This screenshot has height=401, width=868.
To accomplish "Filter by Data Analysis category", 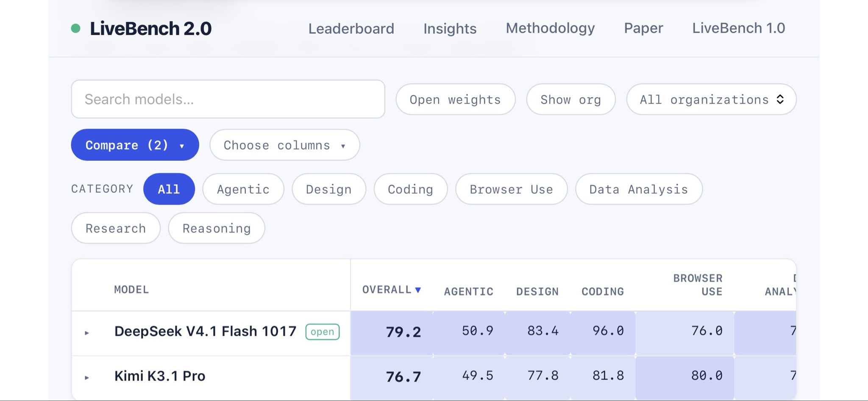I will (x=638, y=189).
